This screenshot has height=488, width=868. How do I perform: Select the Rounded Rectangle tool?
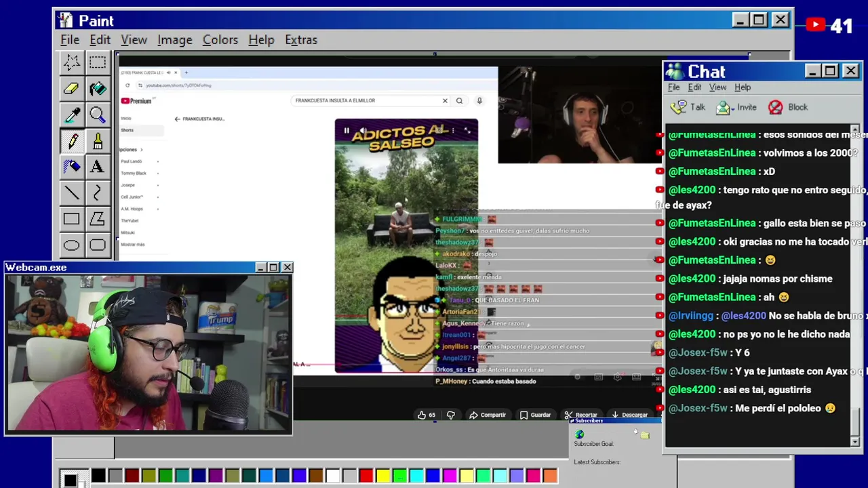[x=98, y=245]
